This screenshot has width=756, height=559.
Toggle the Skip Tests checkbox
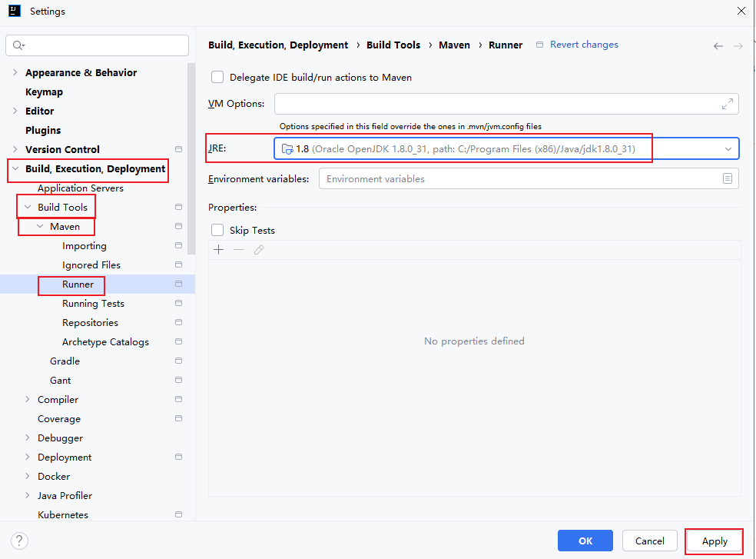pyautogui.click(x=217, y=230)
